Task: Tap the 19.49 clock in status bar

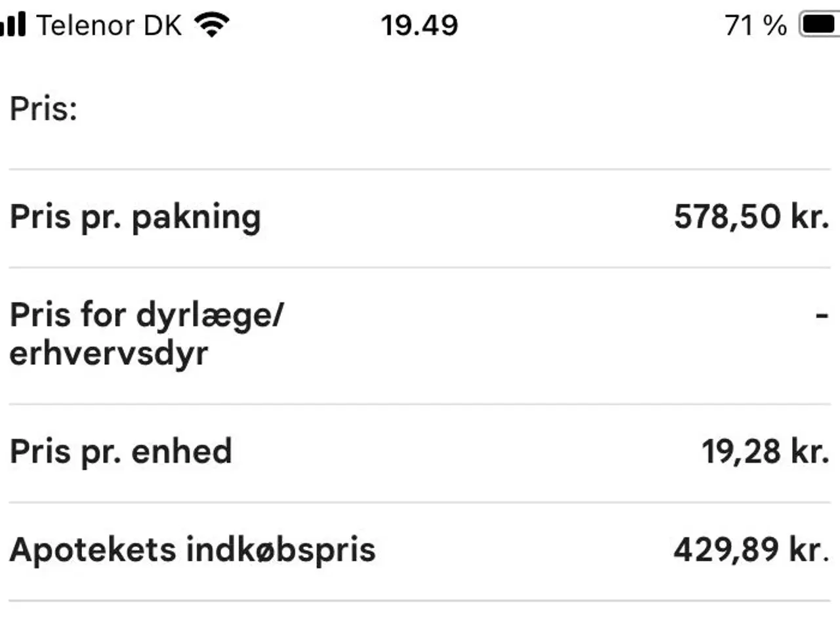Action: (x=419, y=26)
